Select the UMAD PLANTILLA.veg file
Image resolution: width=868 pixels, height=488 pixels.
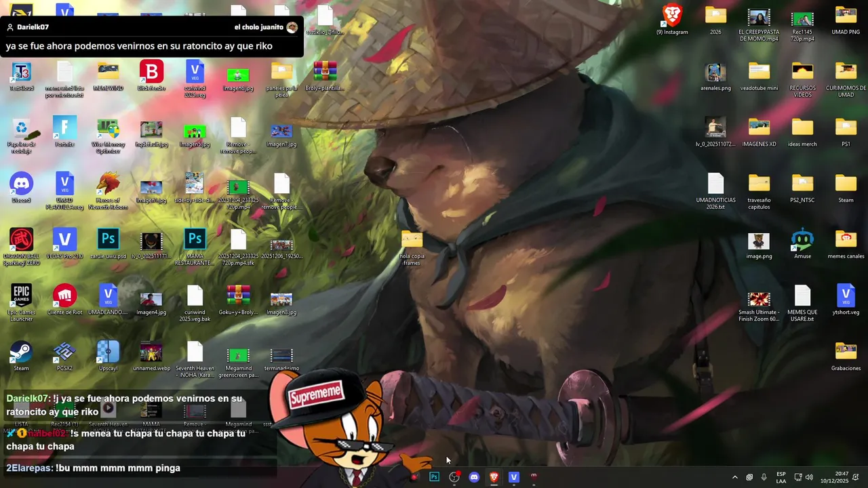click(x=64, y=191)
